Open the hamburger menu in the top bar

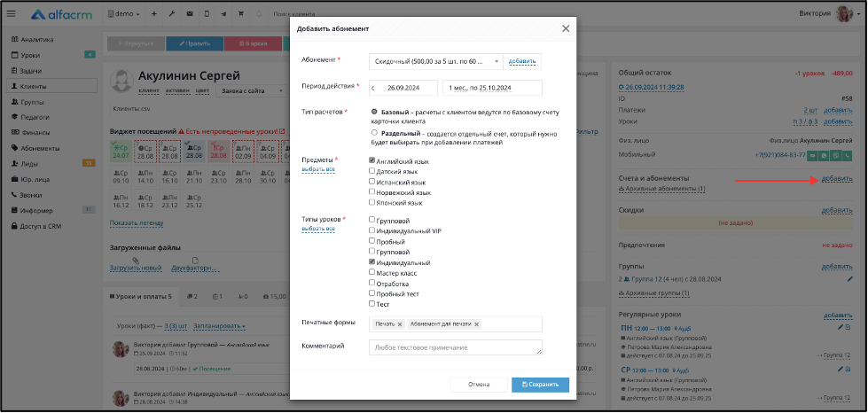point(12,14)
